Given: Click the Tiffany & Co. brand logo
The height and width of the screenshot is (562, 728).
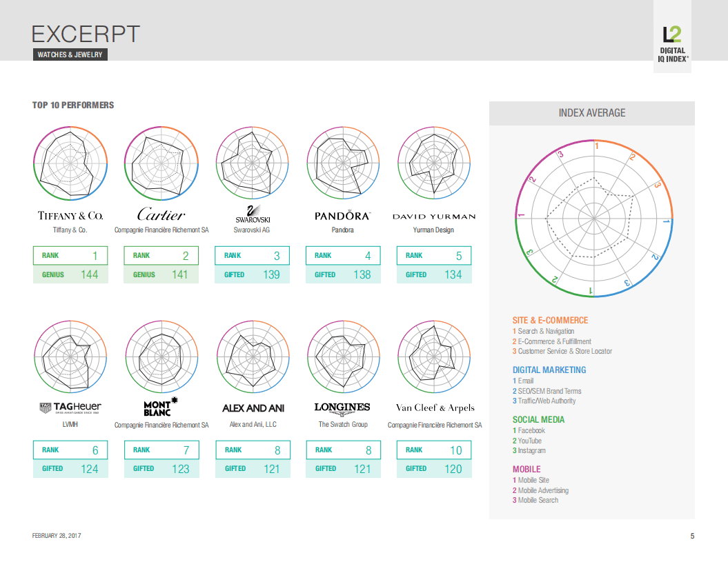Looking at the screenshot, I should click(x=70, y=216).
